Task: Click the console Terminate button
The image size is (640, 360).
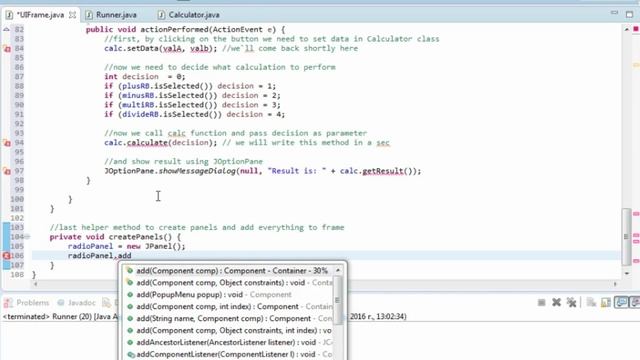Action: click(x=542, y=302)
